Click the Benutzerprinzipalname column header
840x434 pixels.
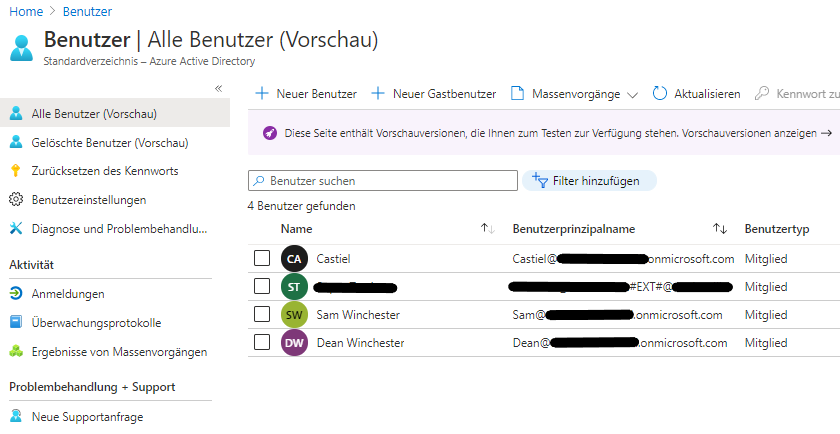[x=574, y=229]
